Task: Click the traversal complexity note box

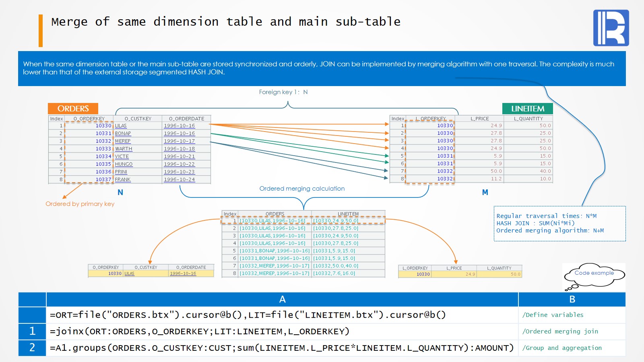Action: [559, 223]
